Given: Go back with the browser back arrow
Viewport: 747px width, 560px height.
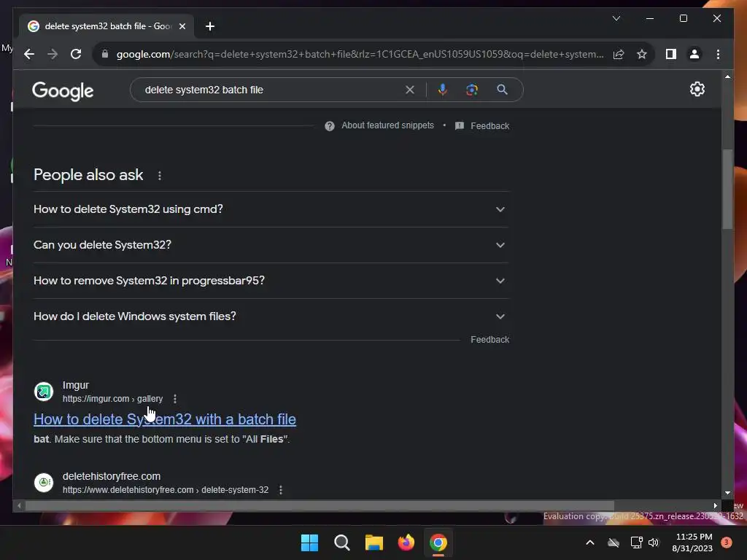Looking at the screenshot, I should tap(29, 54).
